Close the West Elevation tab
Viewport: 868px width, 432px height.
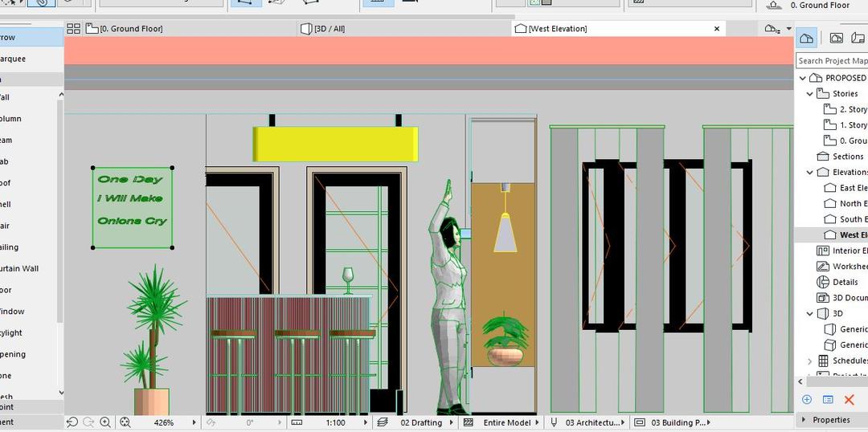tap(717, 29)
